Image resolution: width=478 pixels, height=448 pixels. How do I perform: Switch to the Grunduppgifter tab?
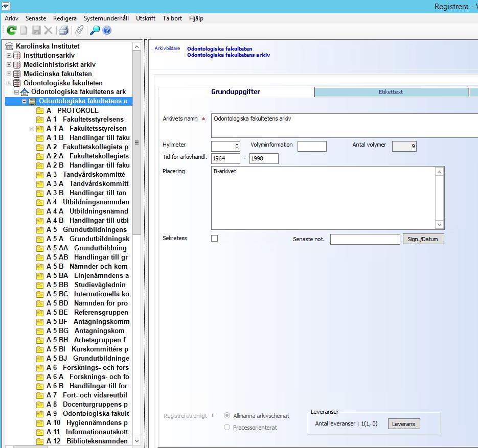236,91
